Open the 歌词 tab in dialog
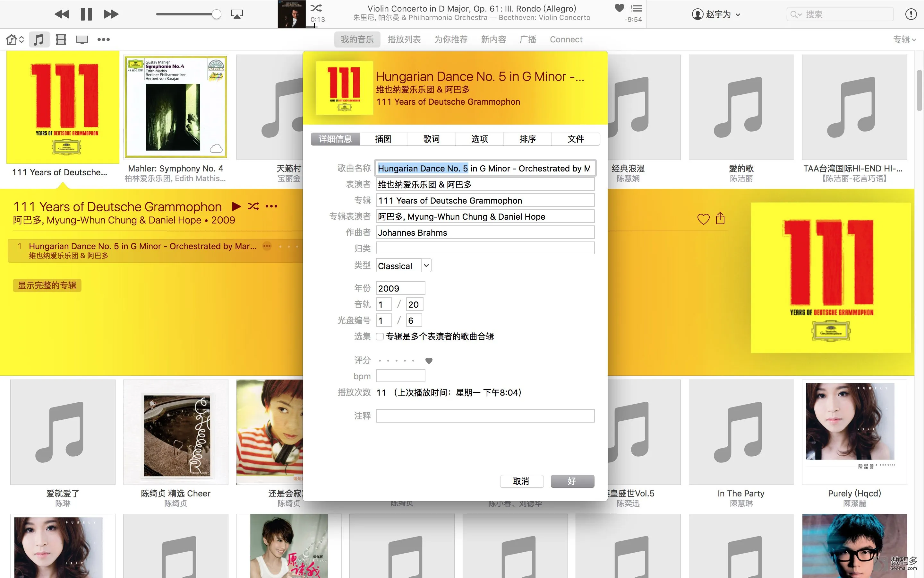 pos(431,139)
